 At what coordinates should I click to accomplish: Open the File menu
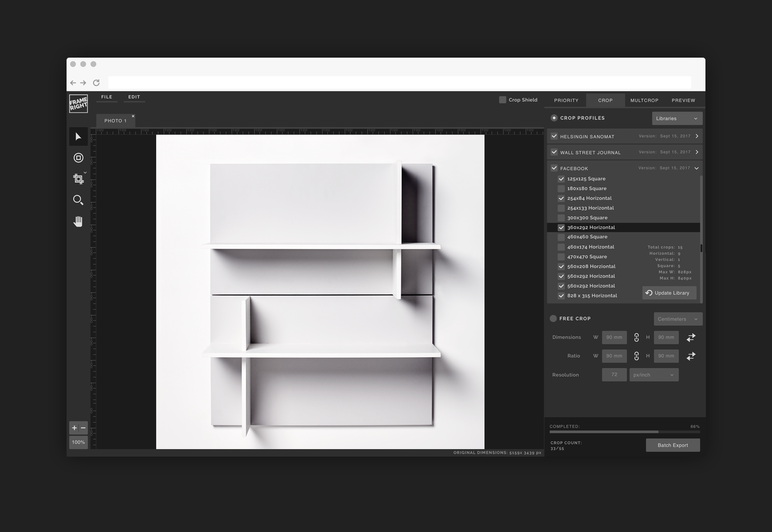tap(106, 97)
